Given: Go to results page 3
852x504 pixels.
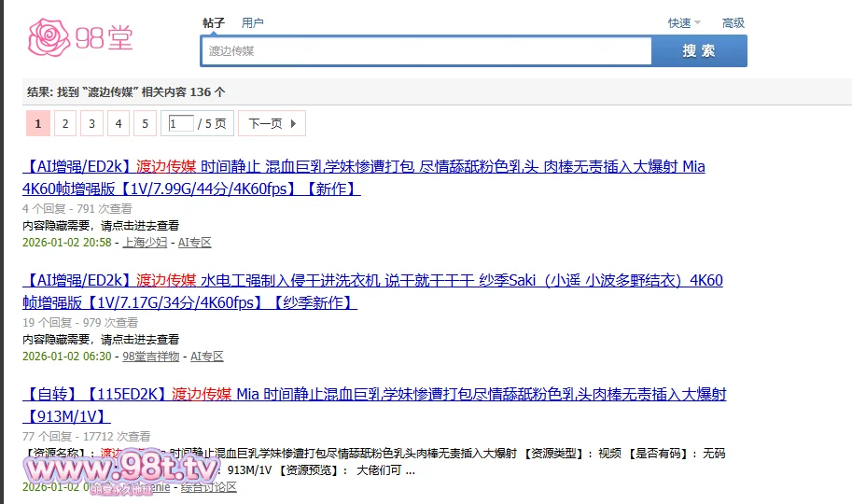Looking at the screenshot, I should coord(91,123).
